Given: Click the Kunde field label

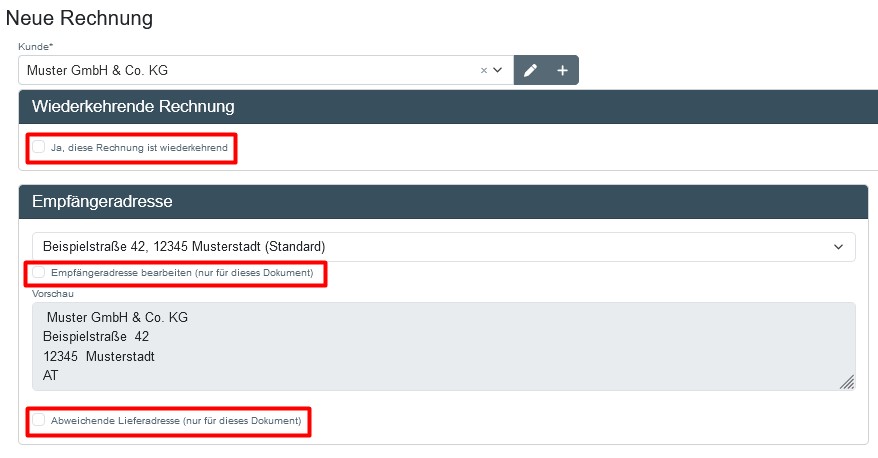Looking at the screenshot, I should [x=35, y=47].
